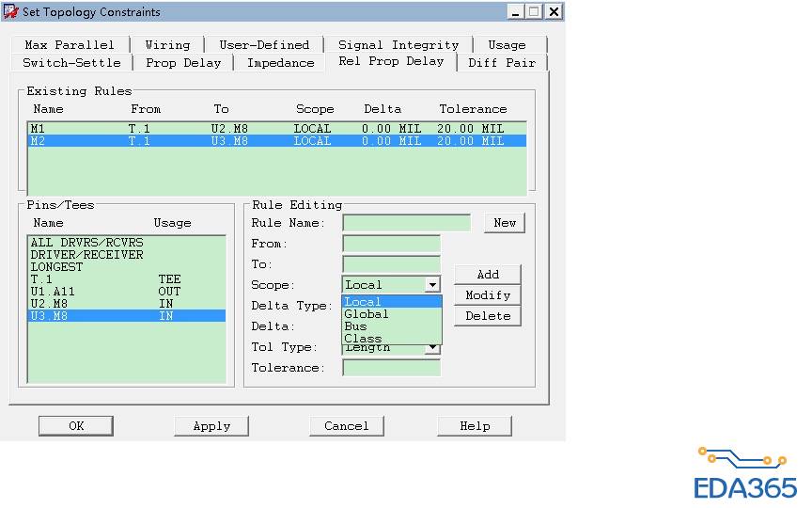Screen dimensions: 812x508
Task: Switch to the Switch-Settle tab
Action: pyautogui.click(x=71, y=63)
